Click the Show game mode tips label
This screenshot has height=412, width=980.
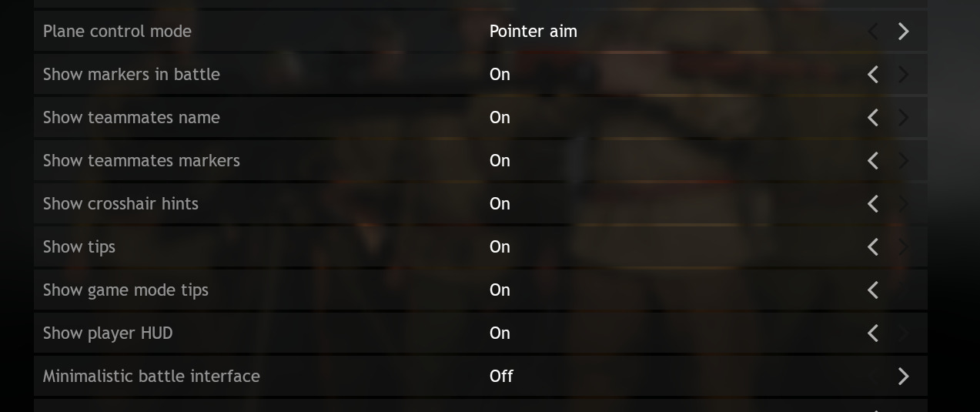tap(125, 290)
